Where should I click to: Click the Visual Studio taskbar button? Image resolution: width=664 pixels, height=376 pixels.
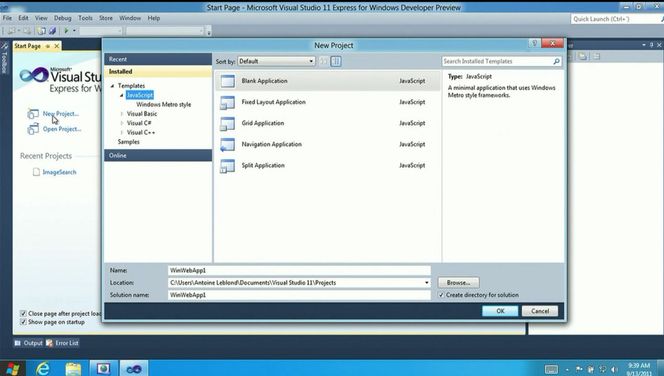click(134, 368)
